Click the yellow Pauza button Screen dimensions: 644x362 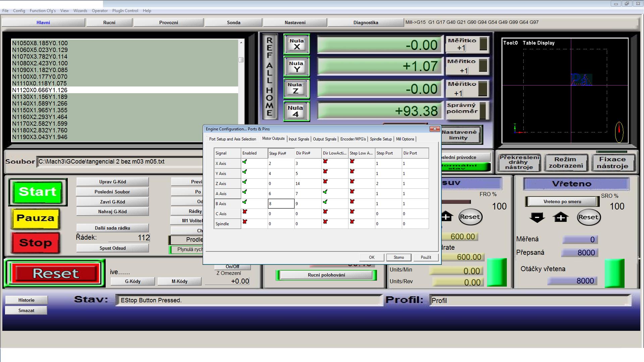pyautogui.click(x=36, y=218)
